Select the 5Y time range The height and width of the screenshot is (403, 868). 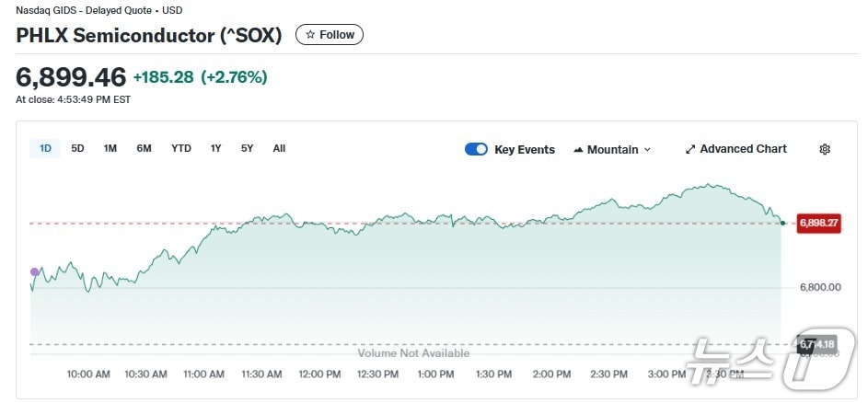pos(247,148)
